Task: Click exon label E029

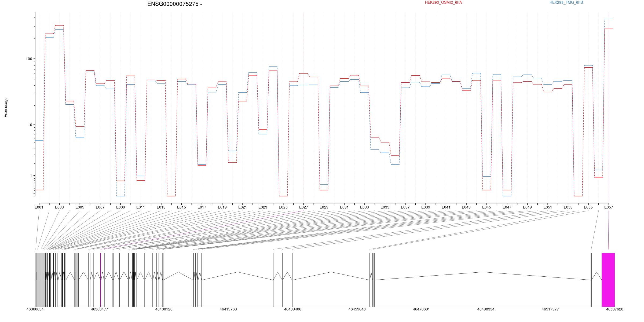Action: click(324, 207)
